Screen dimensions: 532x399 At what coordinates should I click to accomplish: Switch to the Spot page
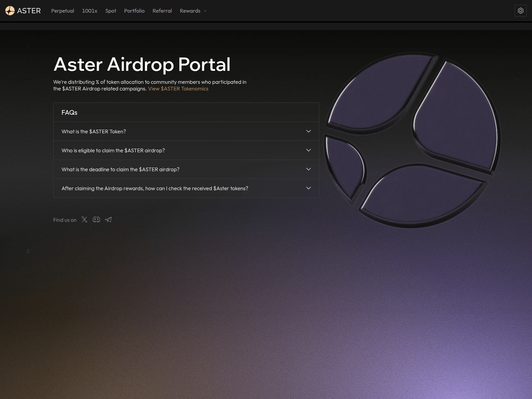pos(111,11)
